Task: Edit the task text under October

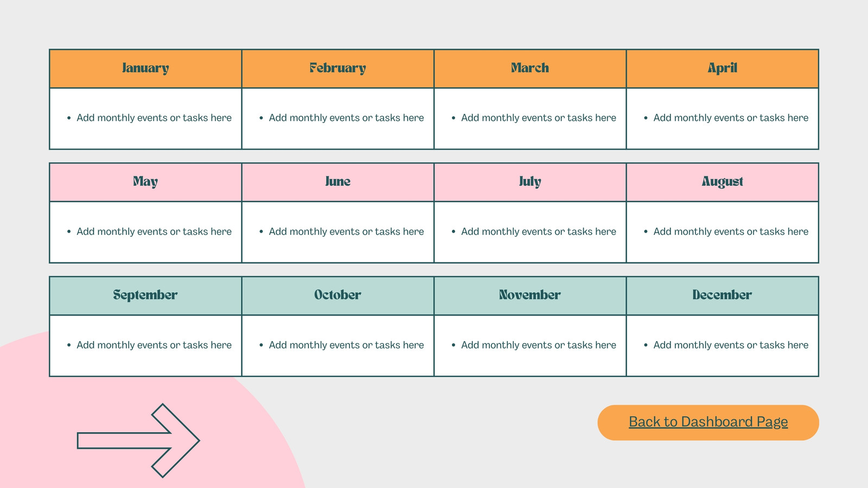Action: [x=346, y=345]
